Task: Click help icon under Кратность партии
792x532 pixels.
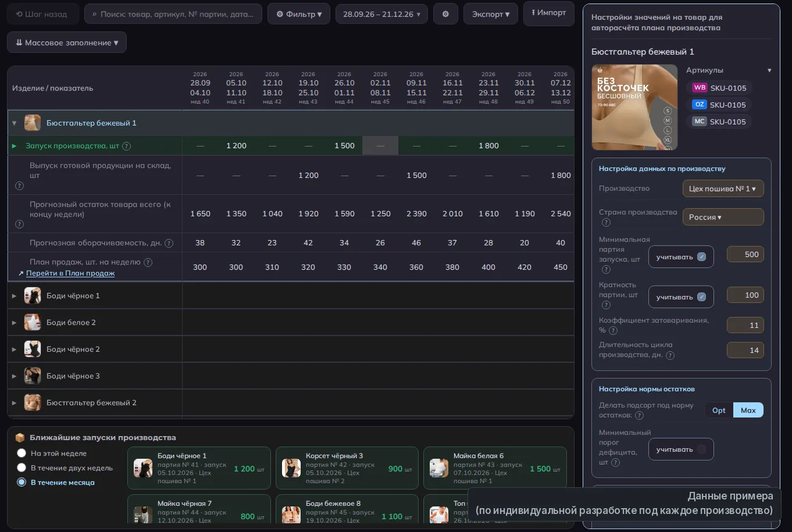Action: coord(606,305)
